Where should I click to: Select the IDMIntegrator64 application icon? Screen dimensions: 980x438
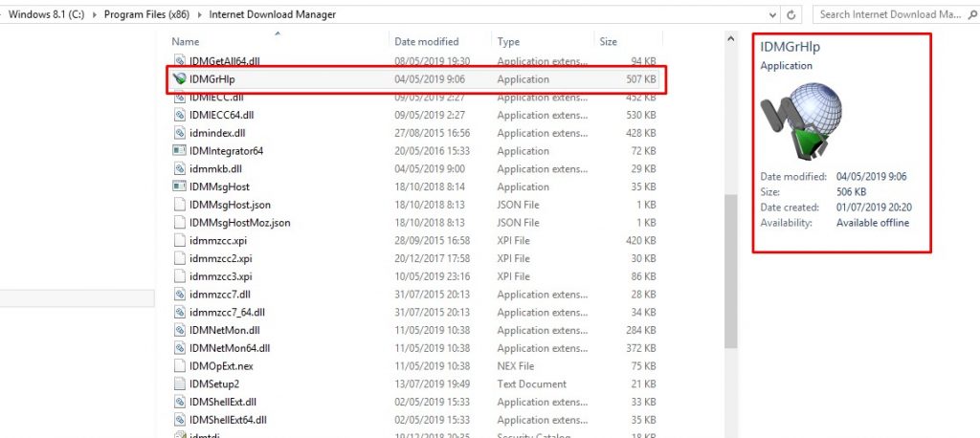pos(180,151)
